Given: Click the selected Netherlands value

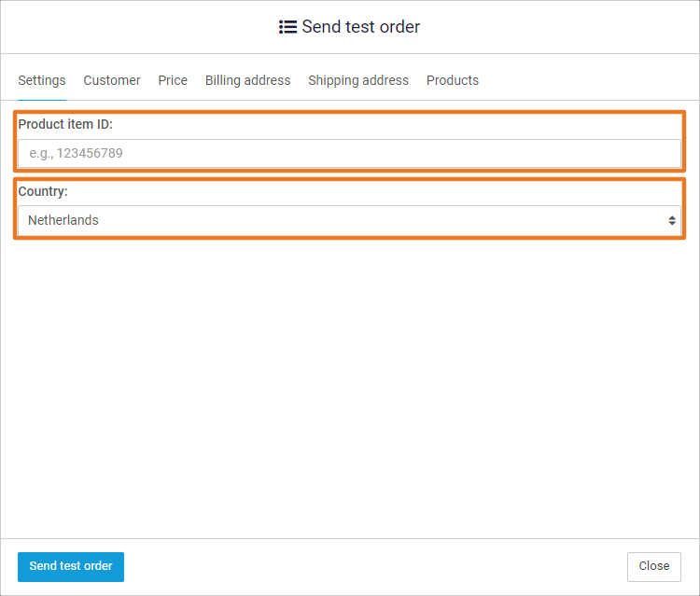Looking at the screenshot, I should point(63,221).
